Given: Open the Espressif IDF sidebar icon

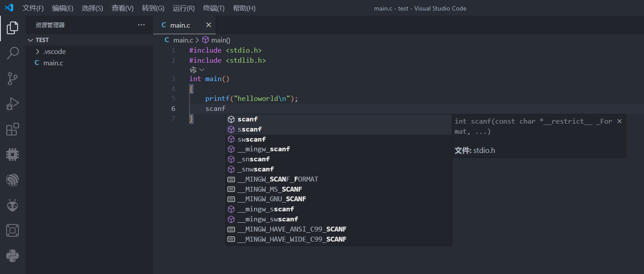Looking at the screenshot, I should (x=12, y=180).
